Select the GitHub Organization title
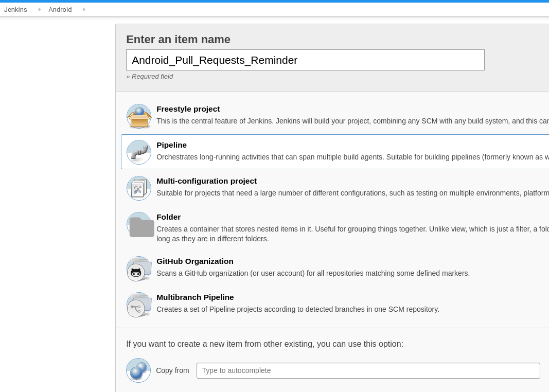Viewport: 549px width, 392px height. (x=195, y=261)
